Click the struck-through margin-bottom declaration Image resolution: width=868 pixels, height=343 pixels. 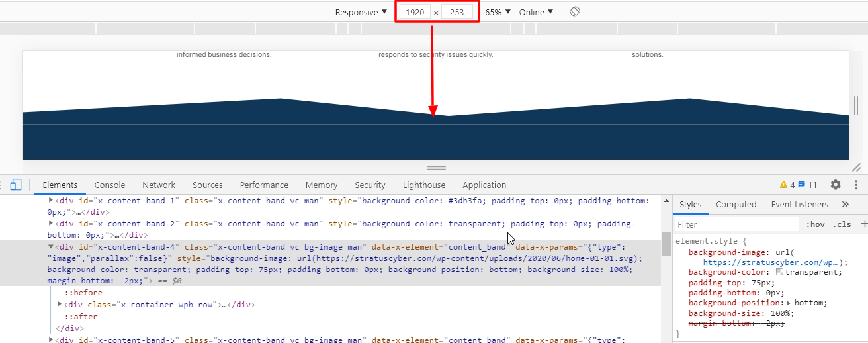[x=736, y=323]
